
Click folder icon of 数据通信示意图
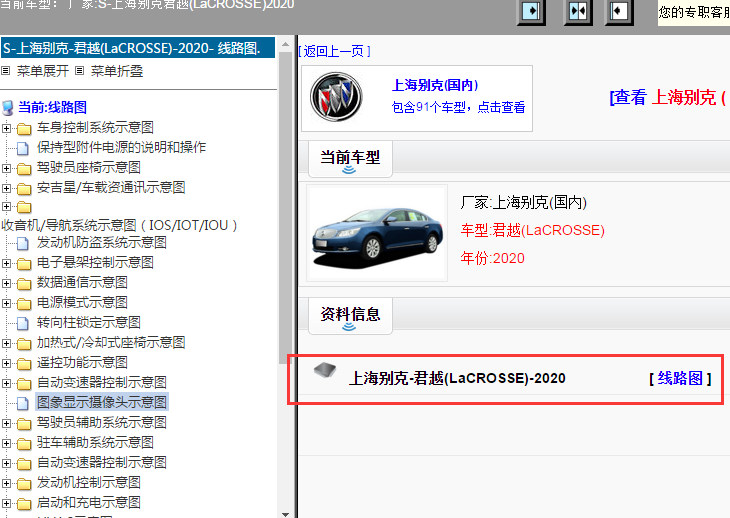click(24, 284)
